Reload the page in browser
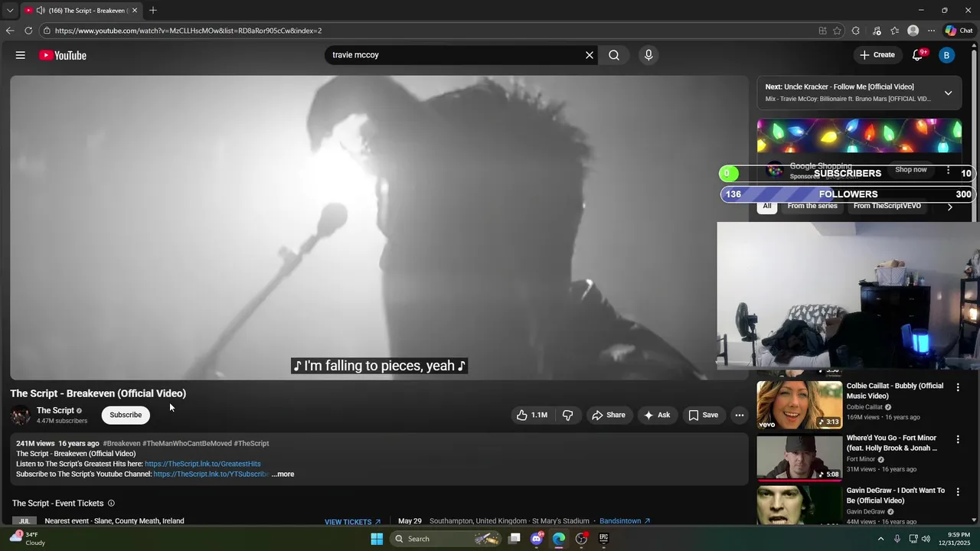Image resolution: width=980 pixels, height=551 pixels. coord(28,31)
